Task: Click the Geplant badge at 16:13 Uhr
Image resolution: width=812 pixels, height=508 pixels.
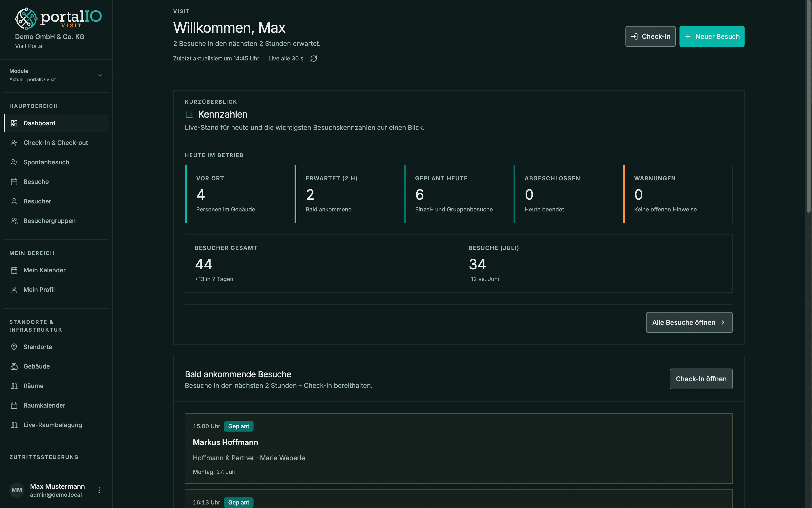Action: click(x=238, y=503)
